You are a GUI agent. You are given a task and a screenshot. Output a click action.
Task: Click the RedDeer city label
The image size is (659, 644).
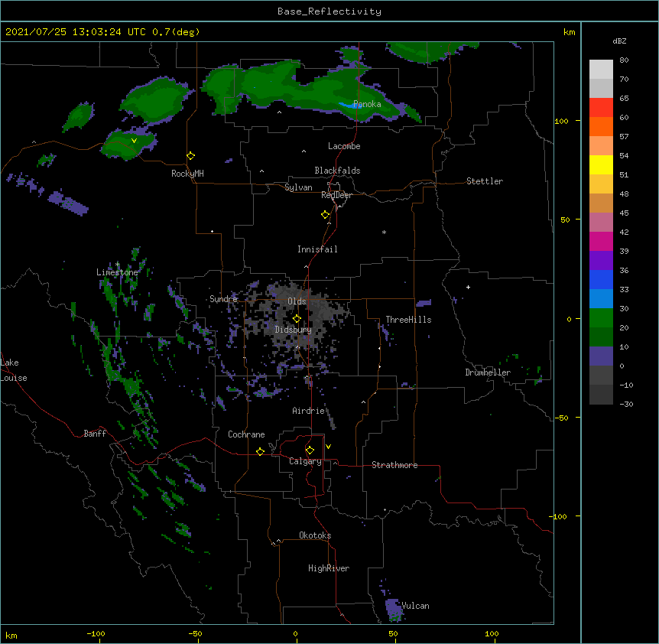click(336, 195)
